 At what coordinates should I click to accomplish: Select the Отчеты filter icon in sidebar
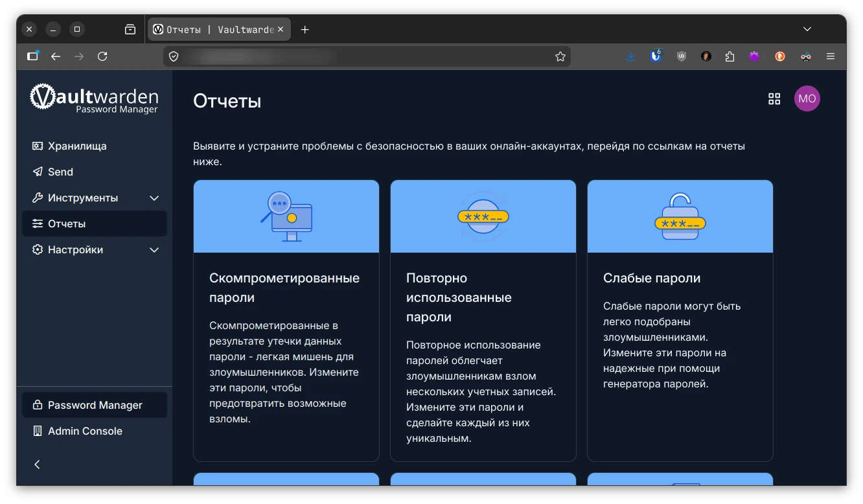pyautogui.click(x=38, y=223)
